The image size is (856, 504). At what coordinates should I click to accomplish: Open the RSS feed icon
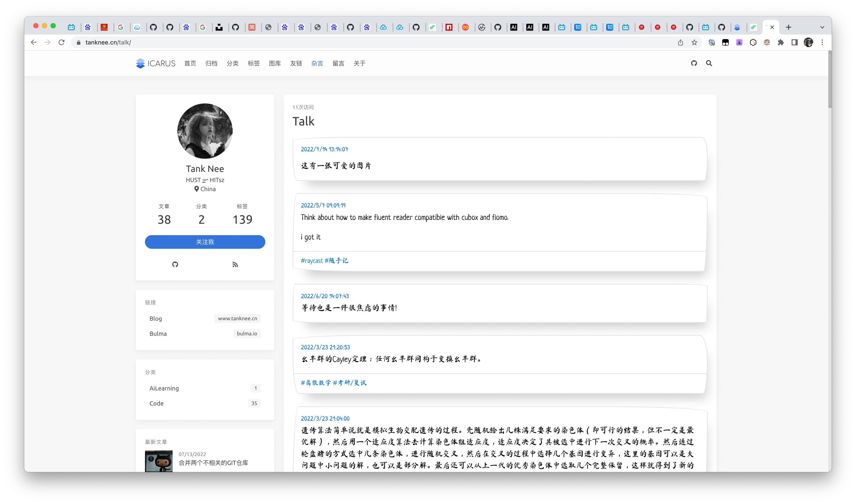pos(235,265)
